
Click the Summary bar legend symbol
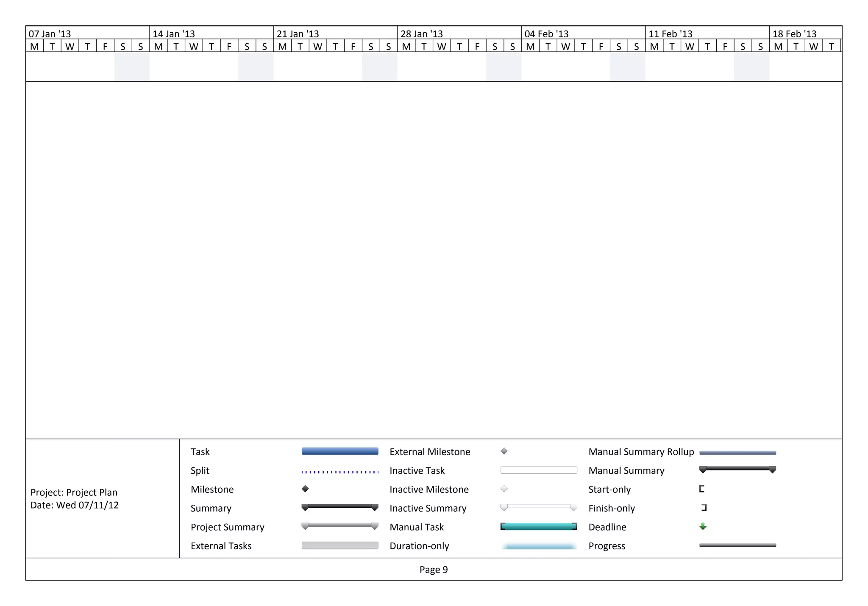click(x=339, y=507)
